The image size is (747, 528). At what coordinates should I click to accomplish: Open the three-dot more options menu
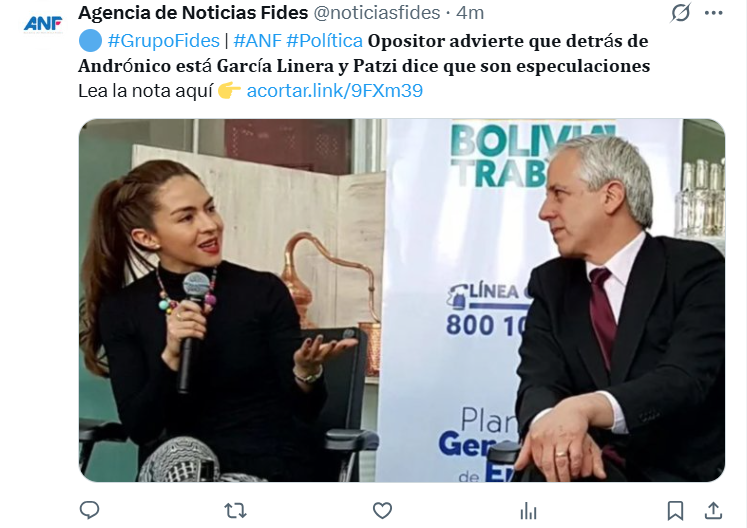pyautogui.click(x=713, y=13)
